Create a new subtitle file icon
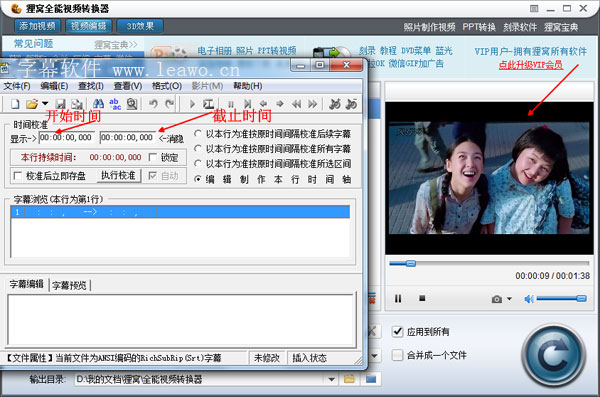 click(15, 104)
